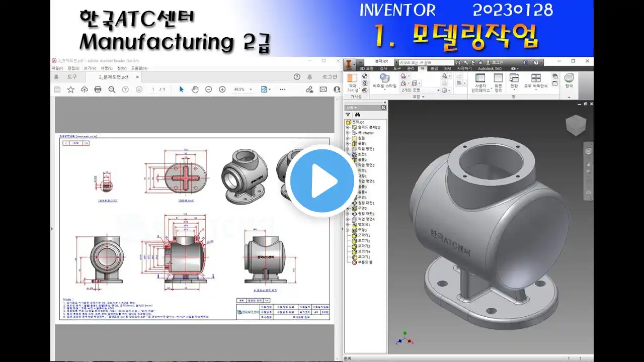Image resolution: width=644 pixels, height=362 pixels.
Task: Go to next page with down arrow
Action: pyautogui.click(x=139, y=89)
